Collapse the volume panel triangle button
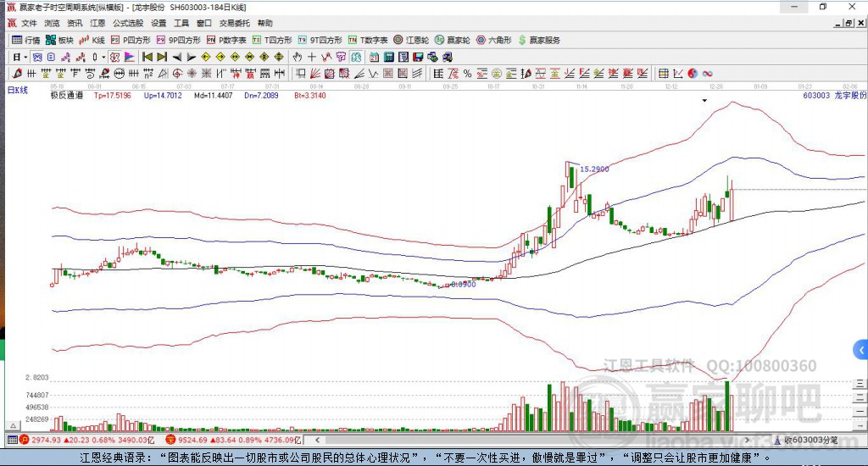868x466 pixels. (14, 425)
